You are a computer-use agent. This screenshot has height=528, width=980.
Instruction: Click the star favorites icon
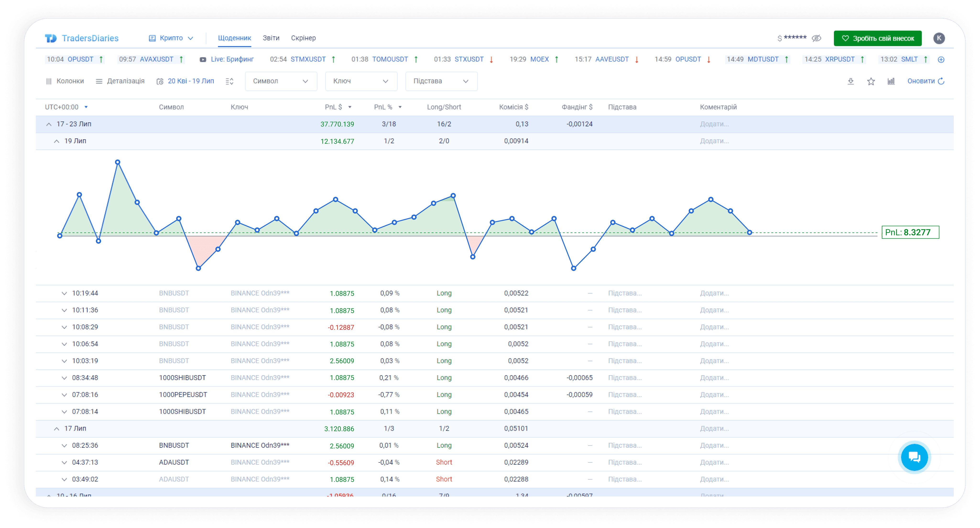tap(871, 81)
